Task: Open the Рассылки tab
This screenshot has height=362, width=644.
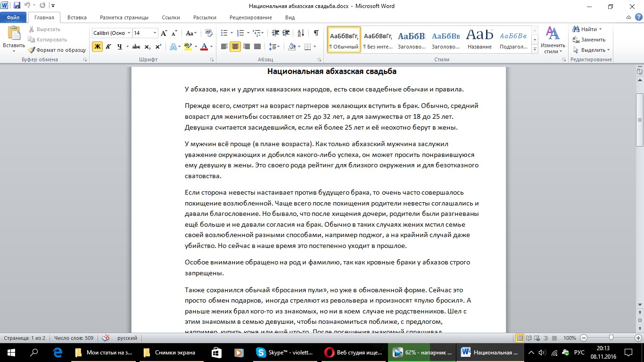Action: (205, 18)
